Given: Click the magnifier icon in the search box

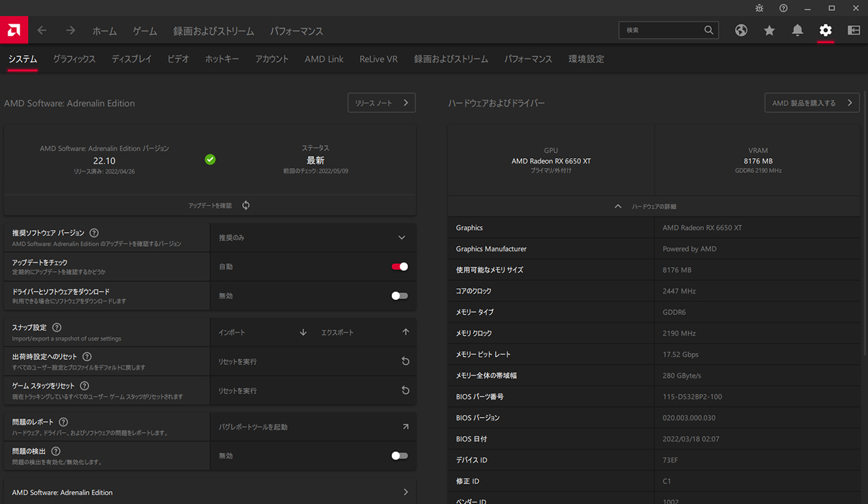Looking at the screenshot, I should 709,30.
